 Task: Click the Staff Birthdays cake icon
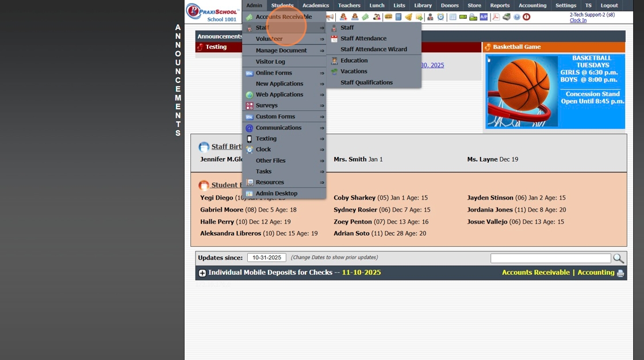(204, 147)
